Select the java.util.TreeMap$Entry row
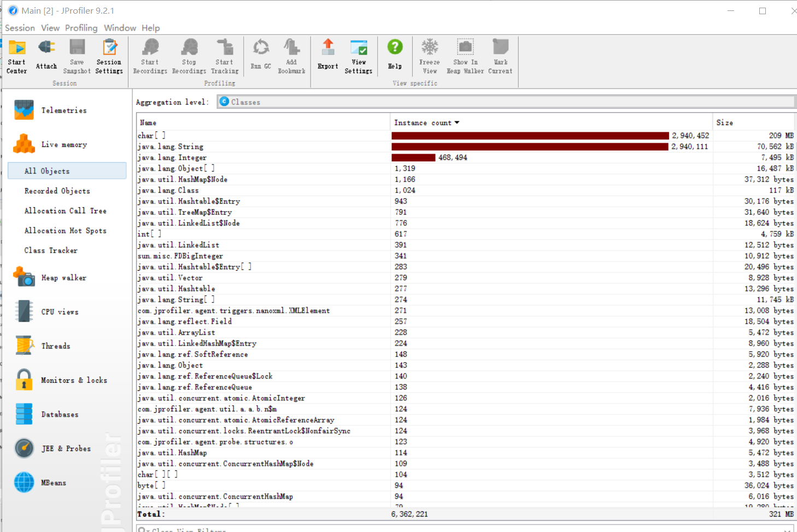797x532 pixels. click(x=466, y=212)
